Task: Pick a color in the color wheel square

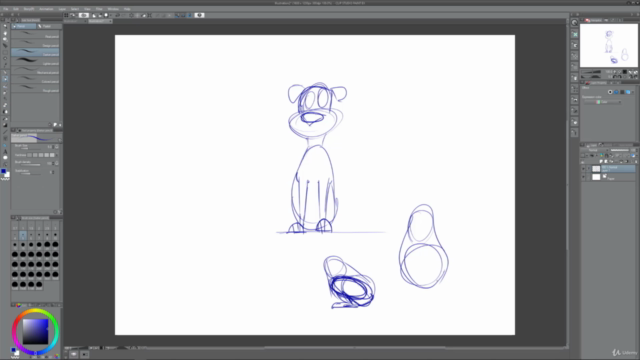Action: point(35,331)
